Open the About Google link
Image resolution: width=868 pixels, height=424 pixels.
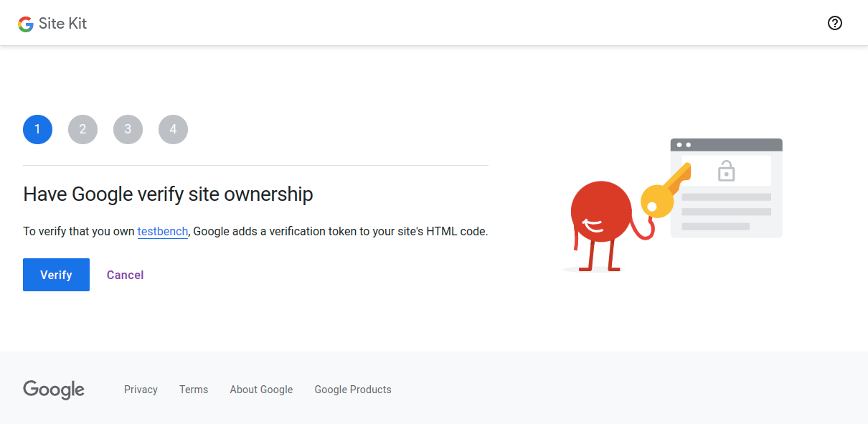261,390
